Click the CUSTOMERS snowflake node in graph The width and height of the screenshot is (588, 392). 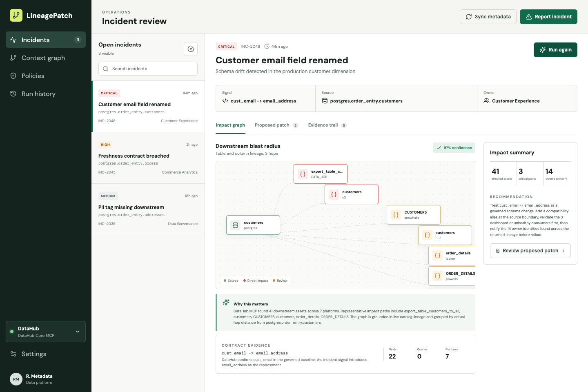click(x=414, y=215)
